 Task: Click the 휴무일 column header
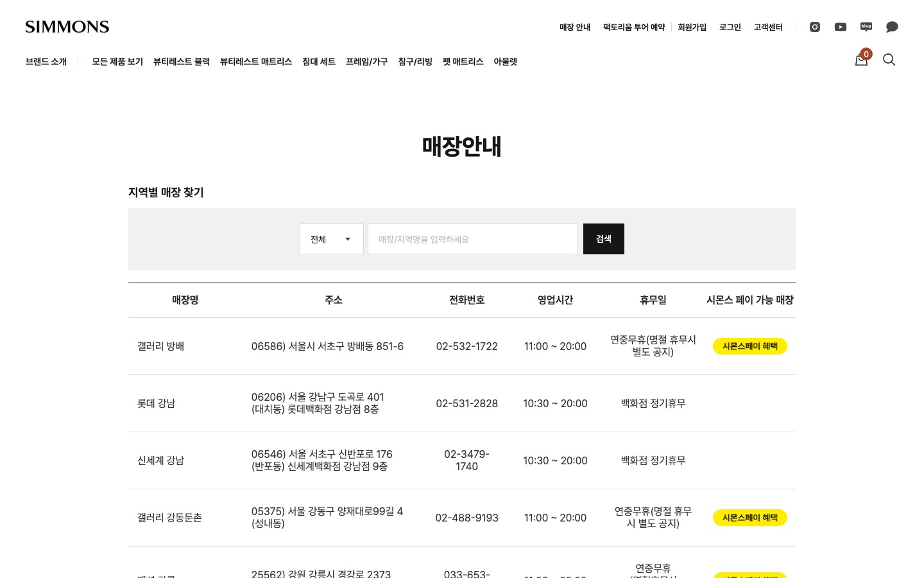[653, 300]
